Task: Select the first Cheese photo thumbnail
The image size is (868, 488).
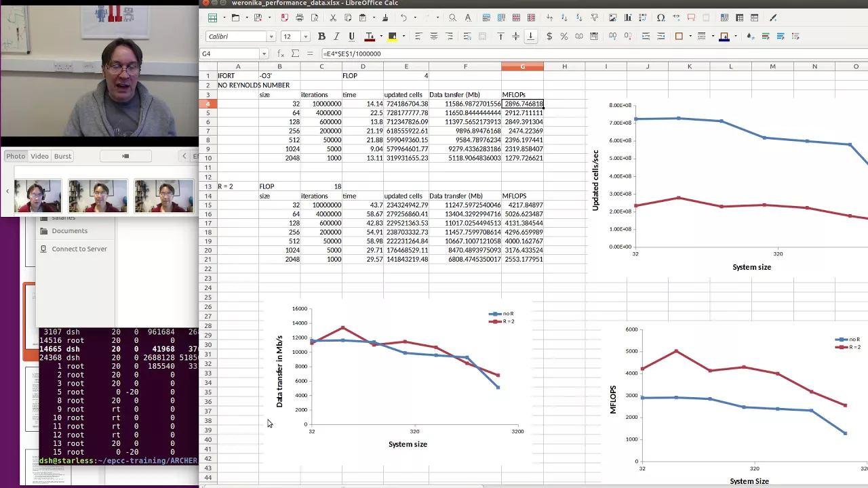Action: coord(38,196)
